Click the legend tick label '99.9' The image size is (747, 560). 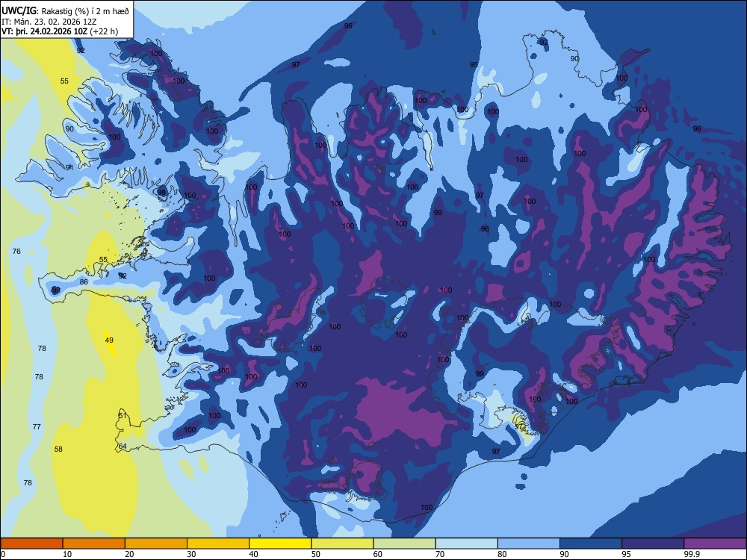(x=692, y=554)
